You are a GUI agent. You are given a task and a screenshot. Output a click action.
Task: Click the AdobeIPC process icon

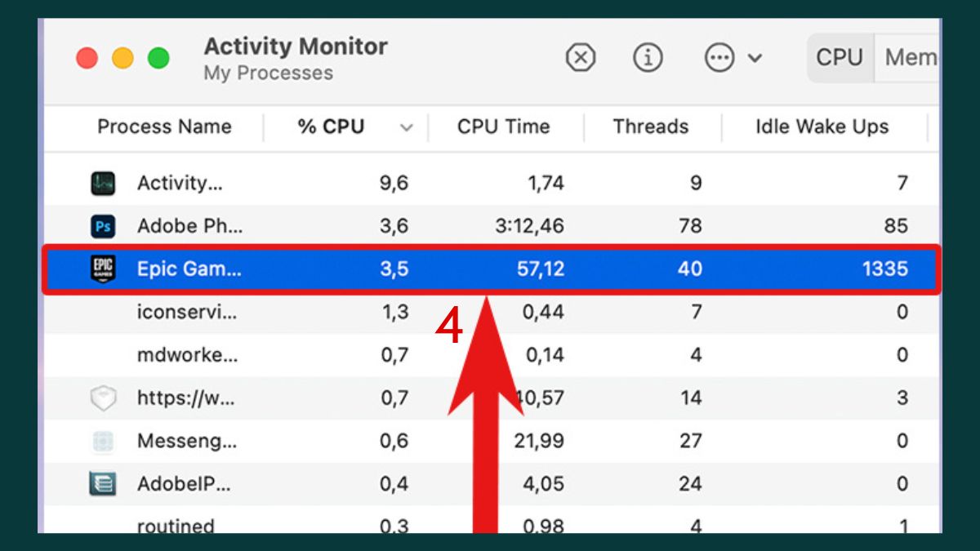[103, 484]
